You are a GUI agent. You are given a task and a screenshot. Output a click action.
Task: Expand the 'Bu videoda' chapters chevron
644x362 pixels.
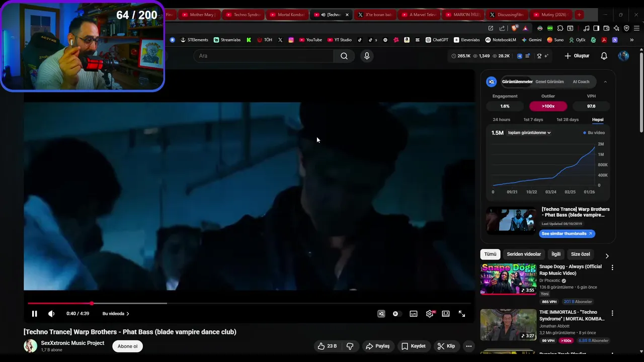point(128,314)
